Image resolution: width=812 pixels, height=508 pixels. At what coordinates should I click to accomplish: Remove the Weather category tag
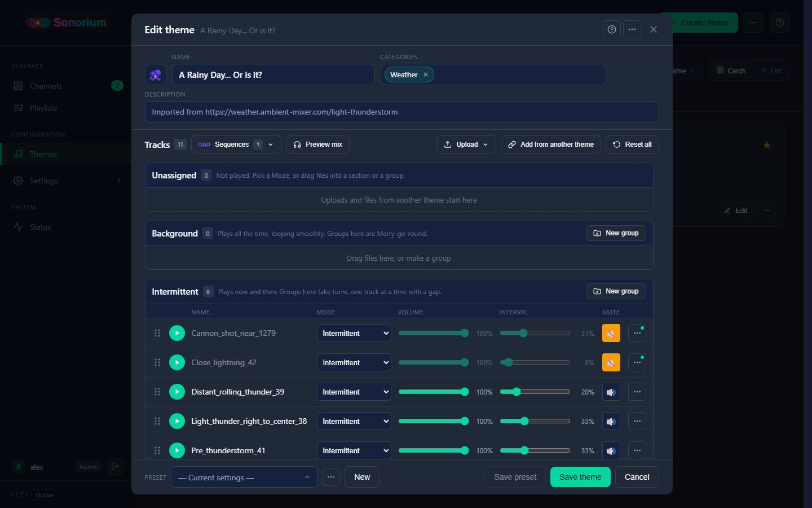tap(426, 75)
